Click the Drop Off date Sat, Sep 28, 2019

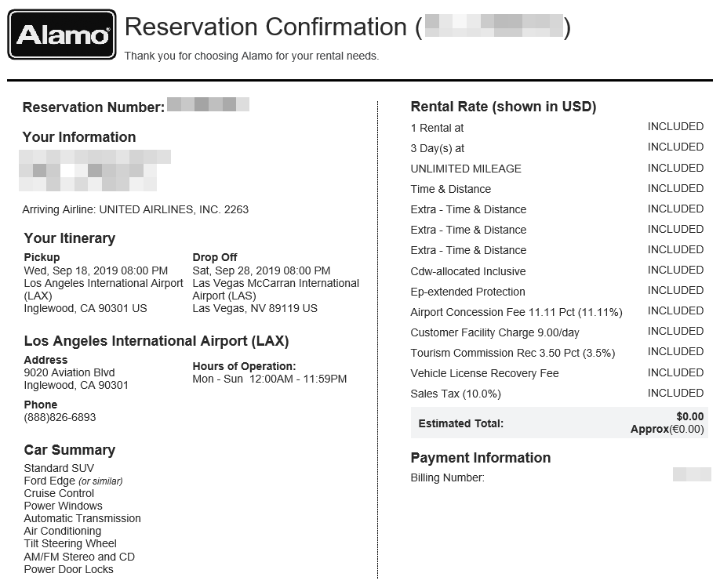pyautogui.click(x=261, y=270)
